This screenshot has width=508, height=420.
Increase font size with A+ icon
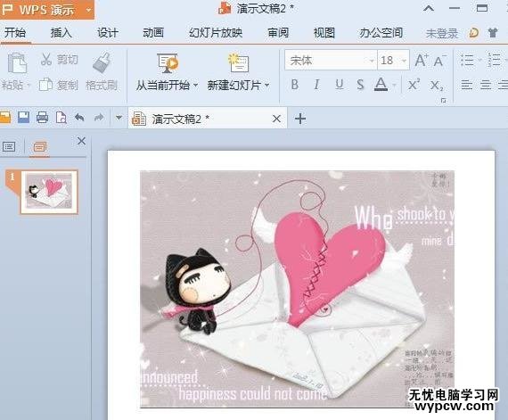(422, 61)
